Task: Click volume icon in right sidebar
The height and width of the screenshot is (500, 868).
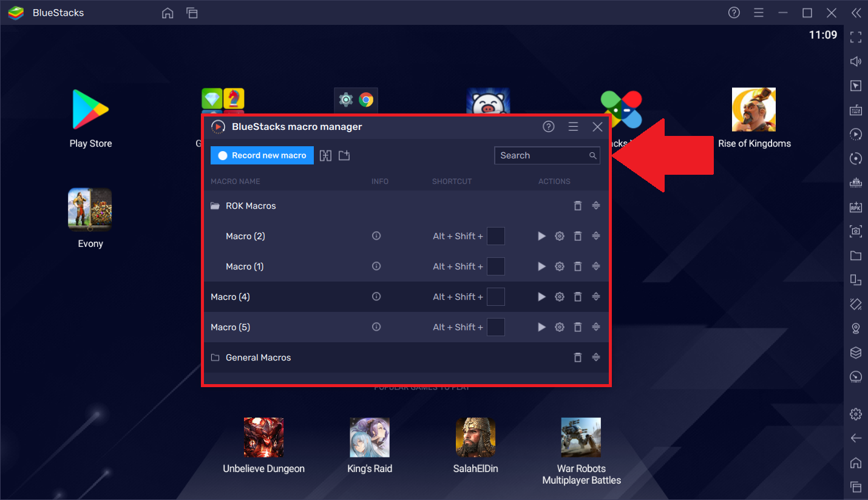Action: [x=856, y=61]
